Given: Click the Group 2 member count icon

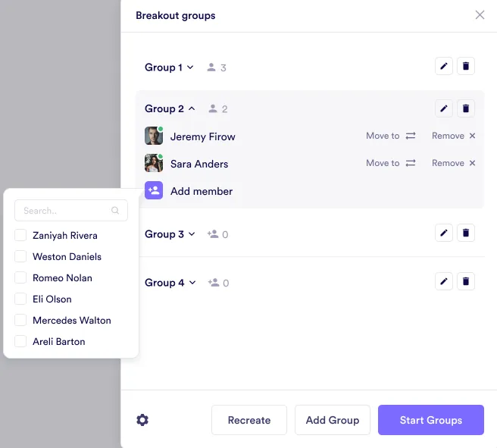Looking at the screenshot, I should [x=213, y=108].
